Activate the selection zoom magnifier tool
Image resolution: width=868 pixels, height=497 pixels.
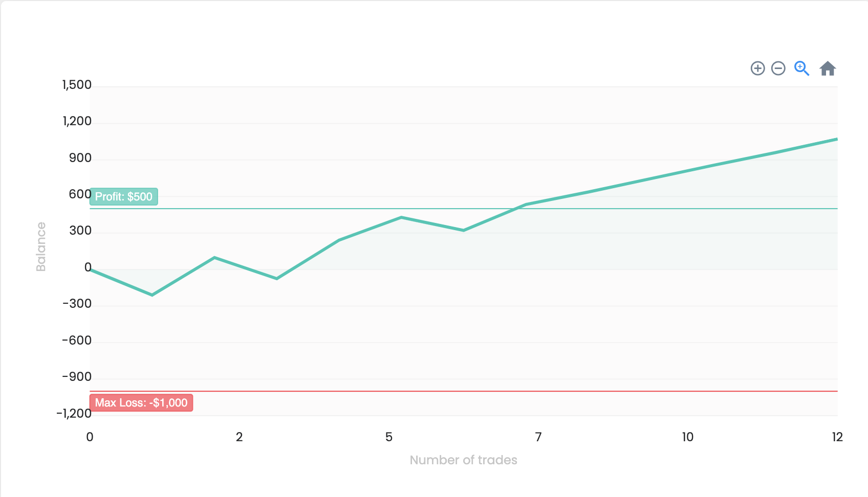[x=801, y=69]
